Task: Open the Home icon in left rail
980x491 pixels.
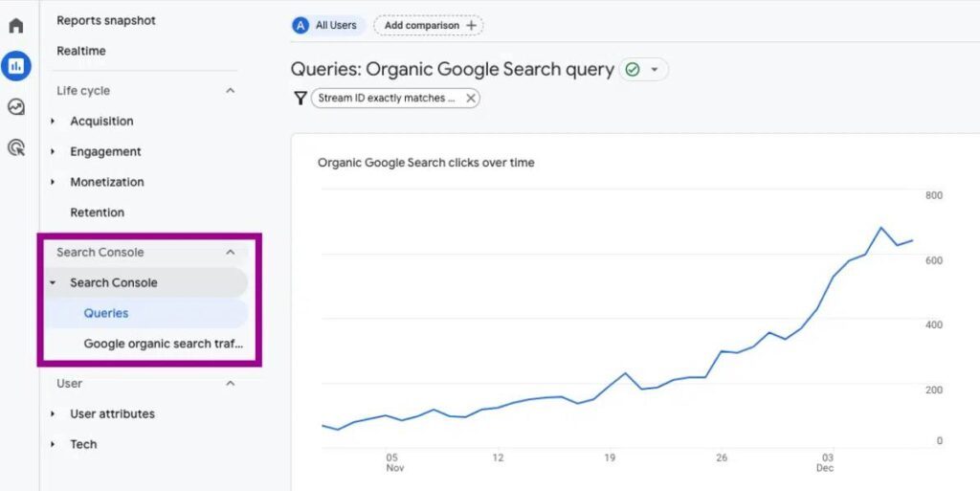Action: point(16,26)
